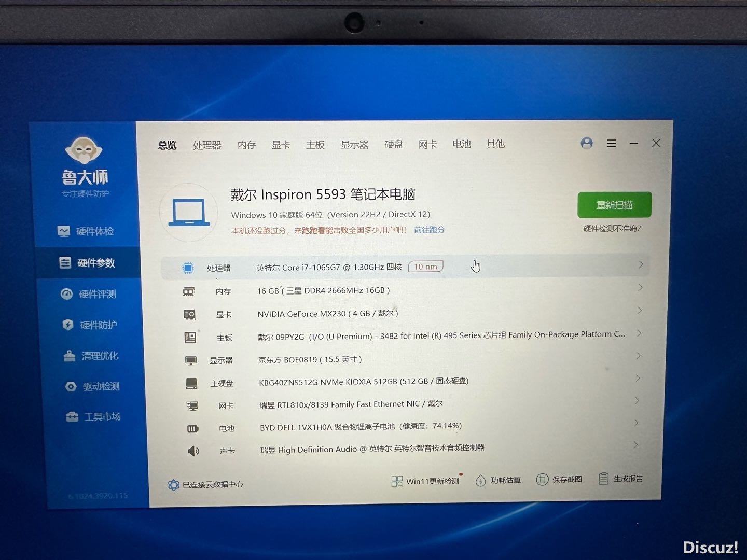Click the 保存截图 screenshot icon
Image resolution: width=747 pixels, height=560 pixels.
coord(542,480)
